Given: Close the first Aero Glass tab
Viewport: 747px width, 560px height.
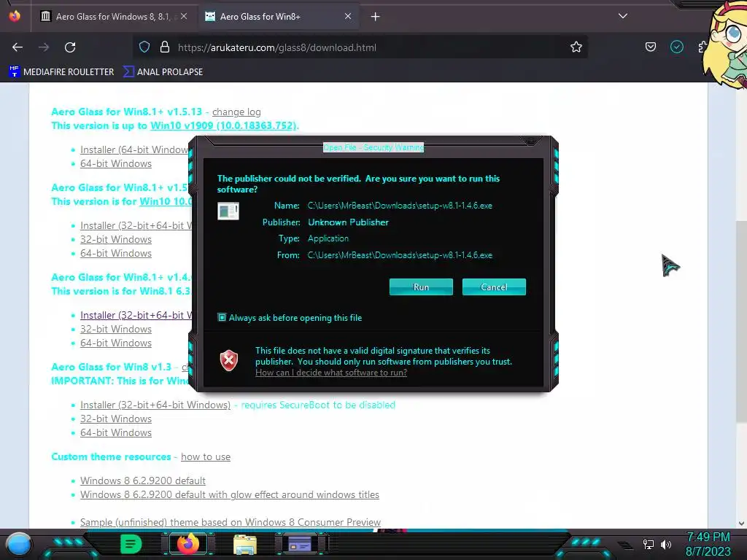Looking at the screenshot, I should tap(184, 16).
